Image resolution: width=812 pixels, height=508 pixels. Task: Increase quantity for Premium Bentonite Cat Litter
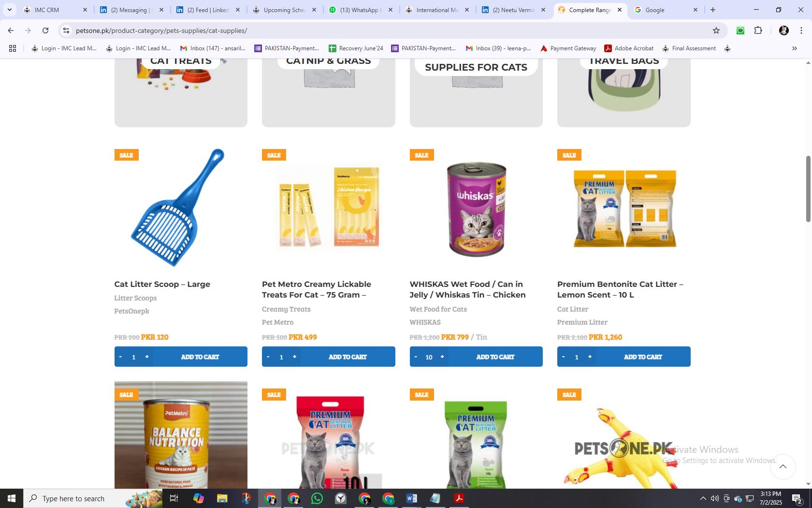(590, 357)
